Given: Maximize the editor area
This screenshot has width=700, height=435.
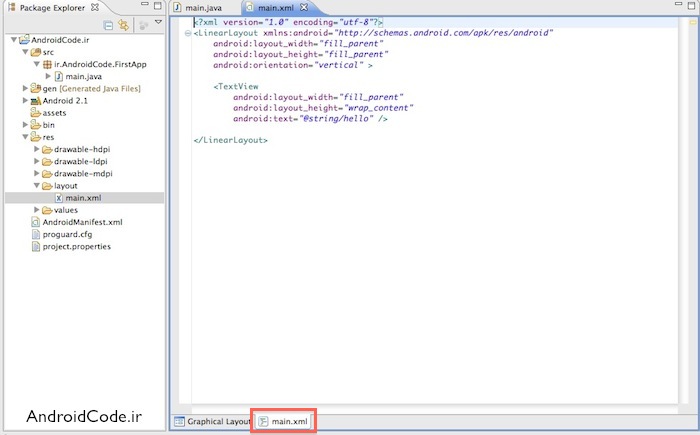Looking at the screenshot, I should [690, 7].
